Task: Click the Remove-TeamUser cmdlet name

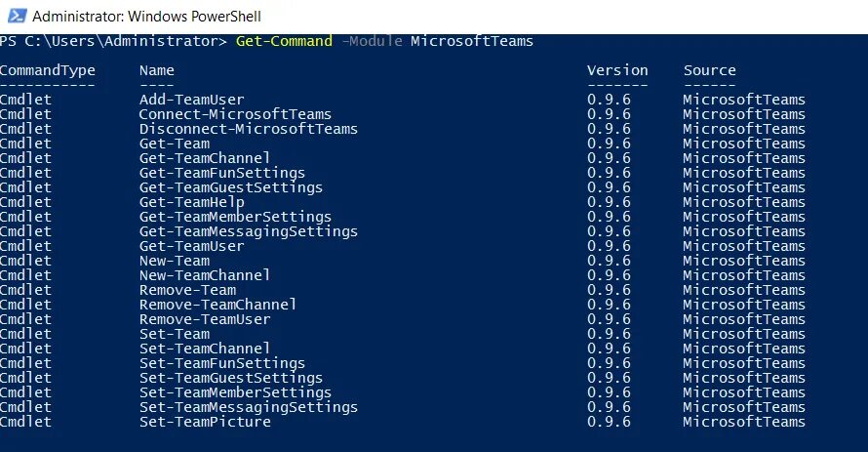Action: (x=205, y=319)
